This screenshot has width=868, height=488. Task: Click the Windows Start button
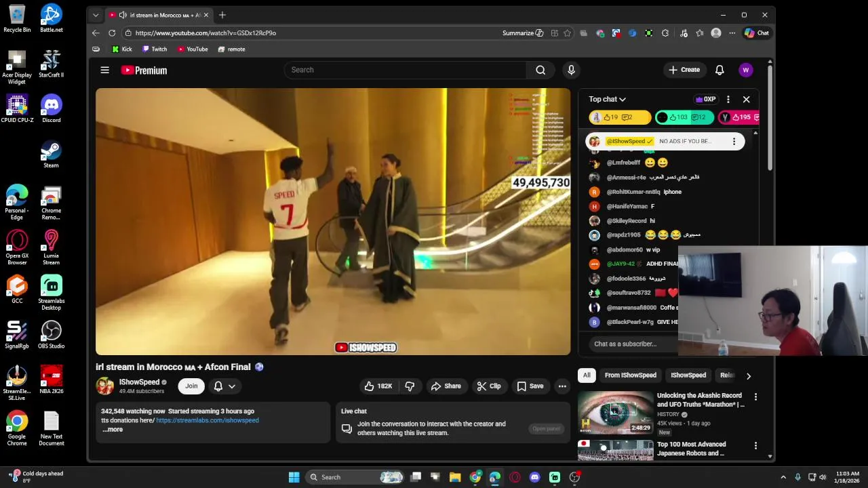(294, 477)
